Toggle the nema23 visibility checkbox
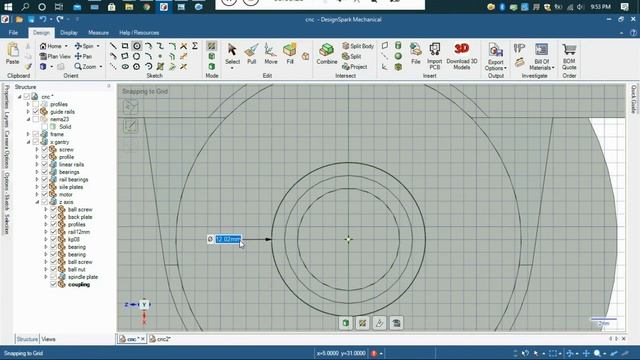The image size is (640, 360). (x=36, y=119)
